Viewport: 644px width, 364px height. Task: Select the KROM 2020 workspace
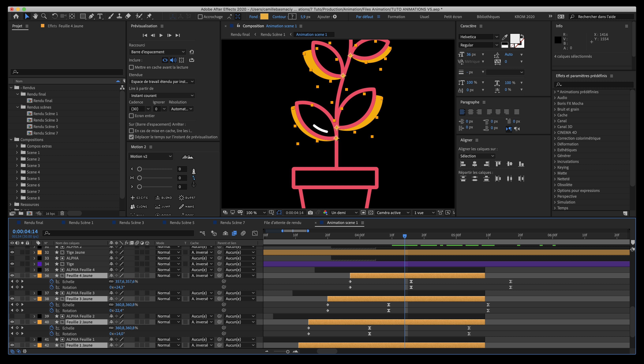(x=524, y=17)
